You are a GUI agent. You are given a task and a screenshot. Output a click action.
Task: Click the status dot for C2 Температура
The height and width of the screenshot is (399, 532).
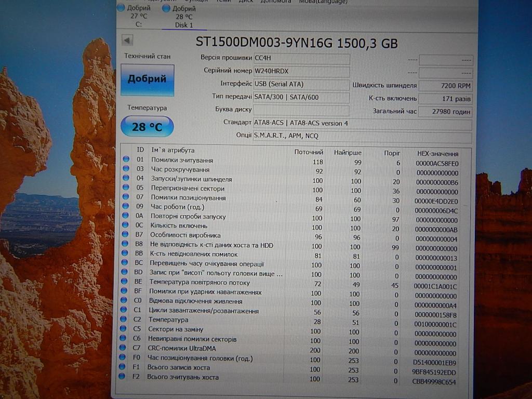[124, 319]
